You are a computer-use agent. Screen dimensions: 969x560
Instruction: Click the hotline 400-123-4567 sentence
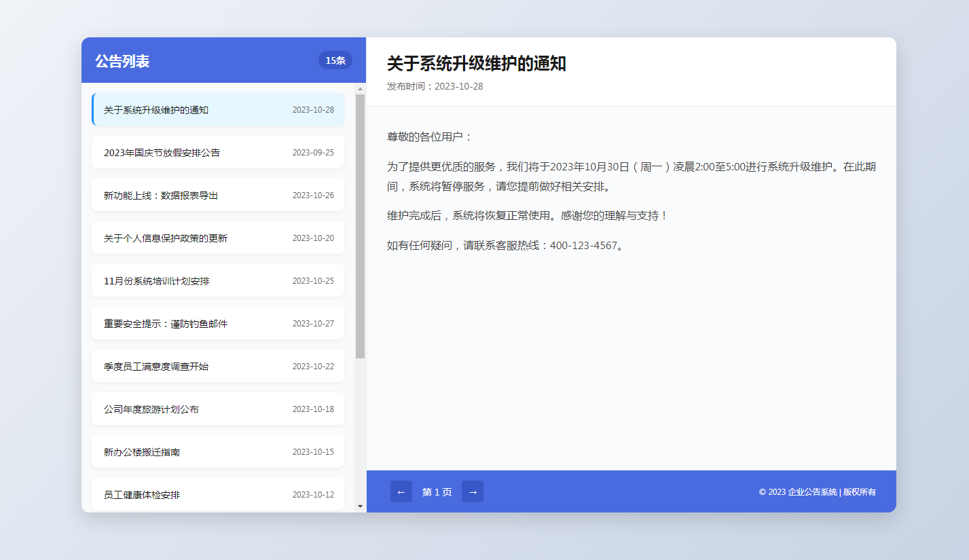pos(505,245)
